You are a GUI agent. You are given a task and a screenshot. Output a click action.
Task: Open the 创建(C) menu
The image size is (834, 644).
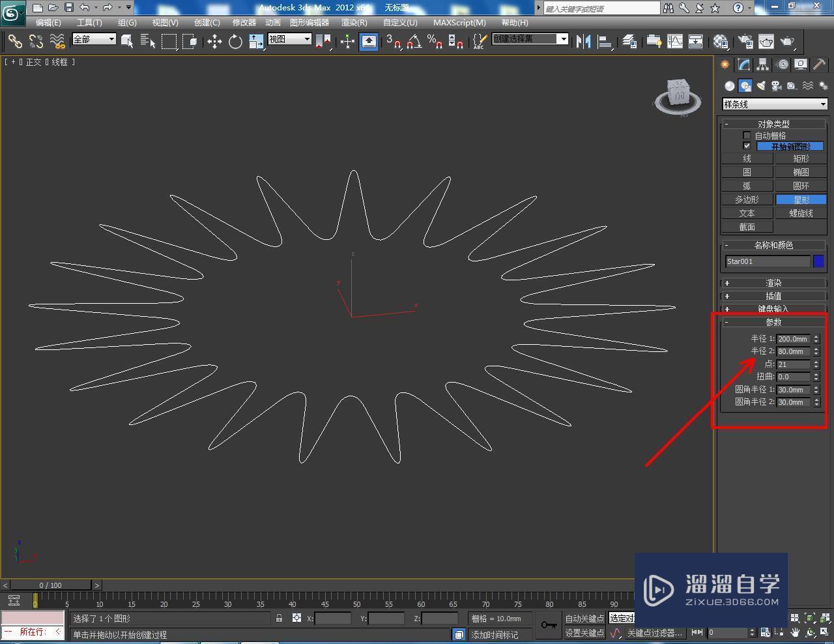(x=207, y=22)
